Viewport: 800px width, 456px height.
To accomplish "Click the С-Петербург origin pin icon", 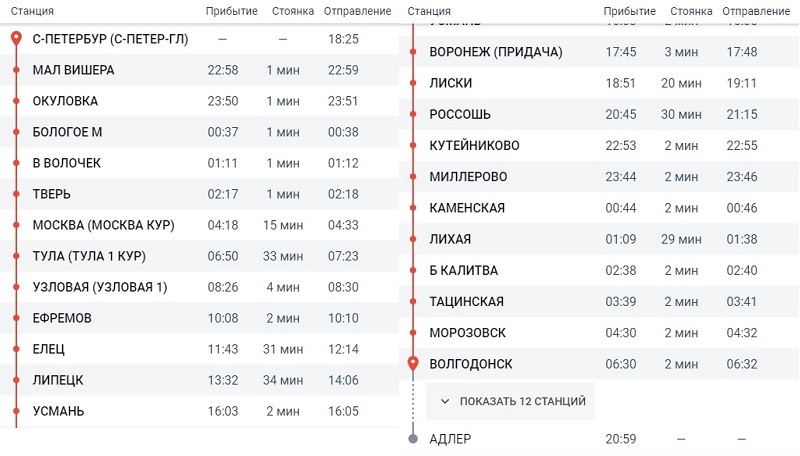I will pyautogui.click(x=16, y=39).
